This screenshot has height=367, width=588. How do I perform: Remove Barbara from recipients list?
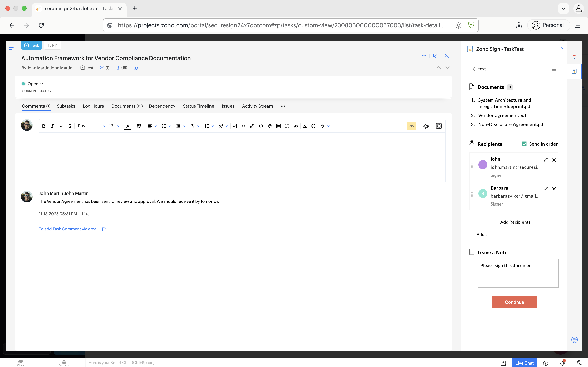coord(554,189)
